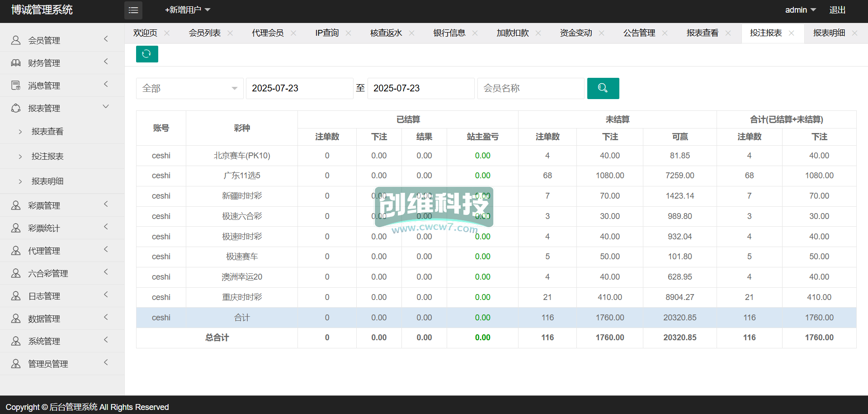
Task: Toggle the sidebar hamburger menu icon
Action: click(133, 10)
